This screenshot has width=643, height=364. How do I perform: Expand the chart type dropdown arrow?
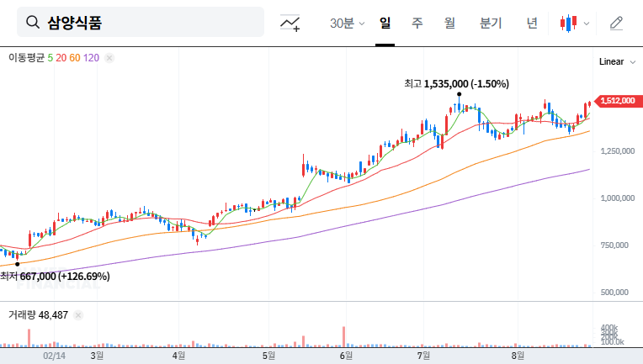(x=587, y=24)
